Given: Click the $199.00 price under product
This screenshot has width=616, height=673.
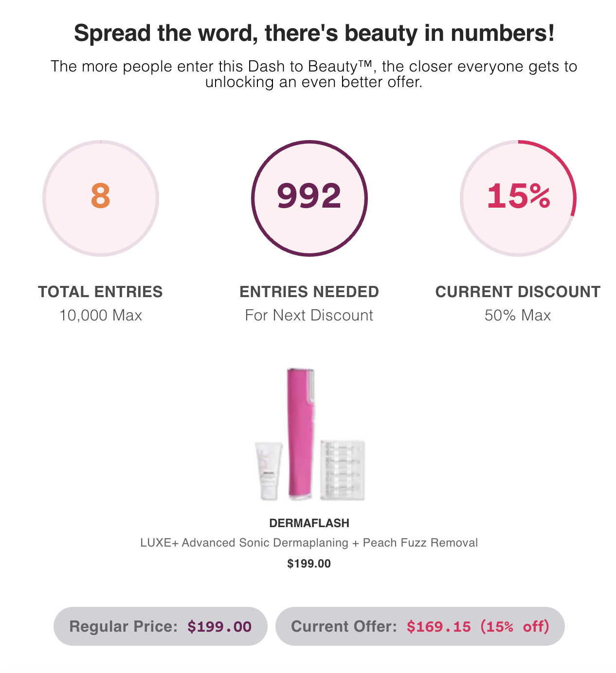Looking at the screenshot, I should click(309, 564).
